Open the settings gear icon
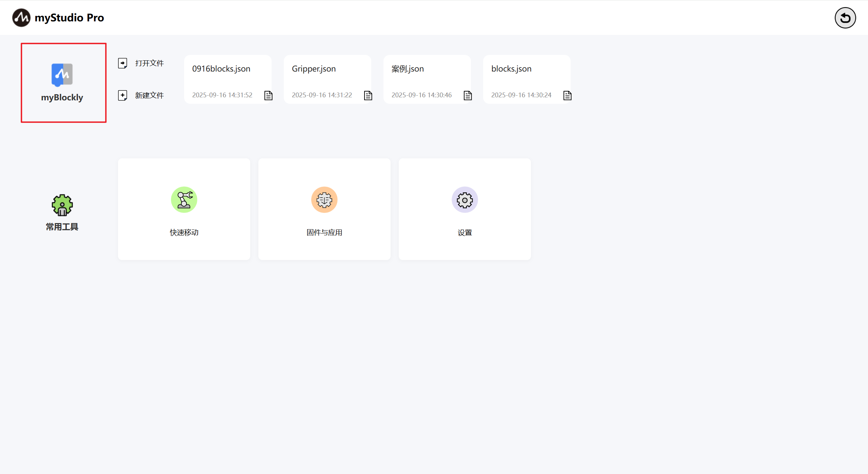Viewport: 868px width, 474px height. pos(465,200)
